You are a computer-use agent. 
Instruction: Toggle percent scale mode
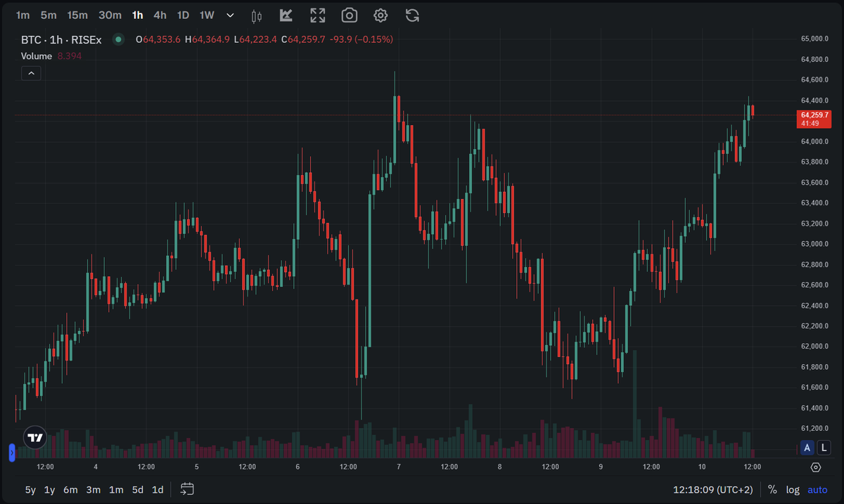[x=772, y=489]
